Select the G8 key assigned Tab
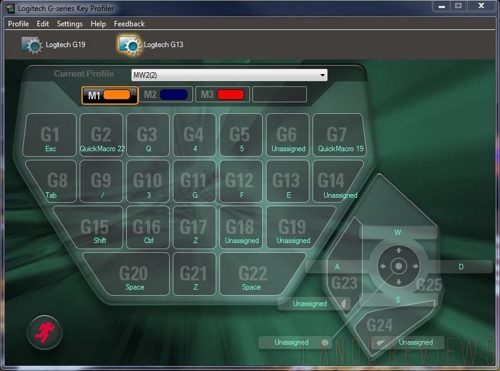Image resolution: width=500 pixels, height=371 pixels. [53, 182]
